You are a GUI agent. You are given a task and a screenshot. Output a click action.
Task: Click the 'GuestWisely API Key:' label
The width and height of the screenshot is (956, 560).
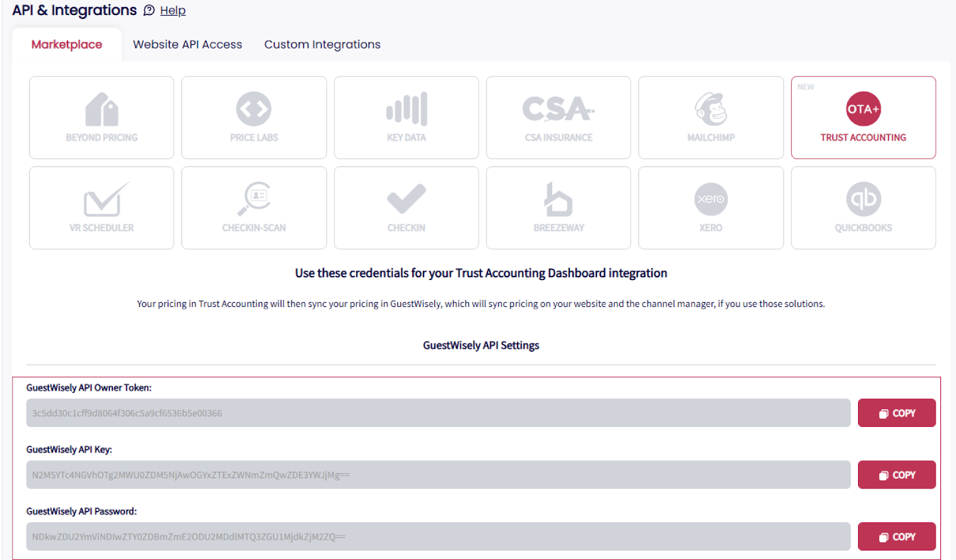coord(69,450)
